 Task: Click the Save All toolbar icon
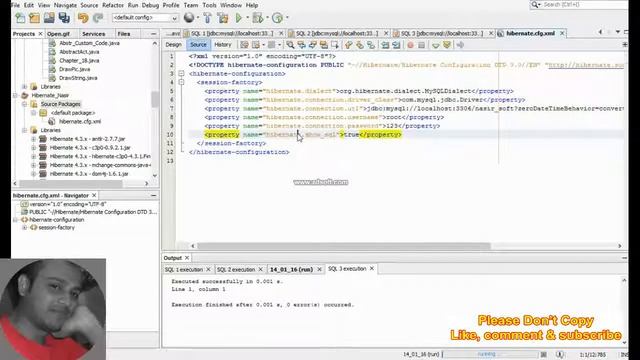pos(64,18)
